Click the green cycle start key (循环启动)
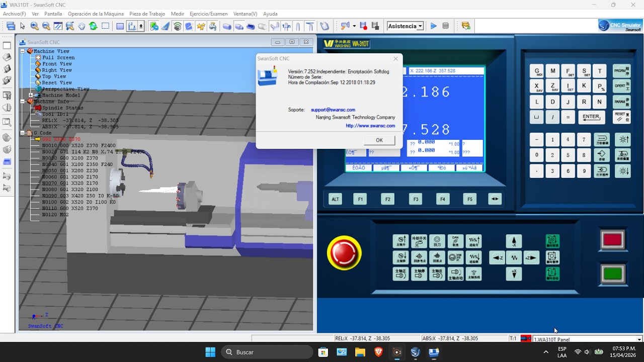 (552, 274)
